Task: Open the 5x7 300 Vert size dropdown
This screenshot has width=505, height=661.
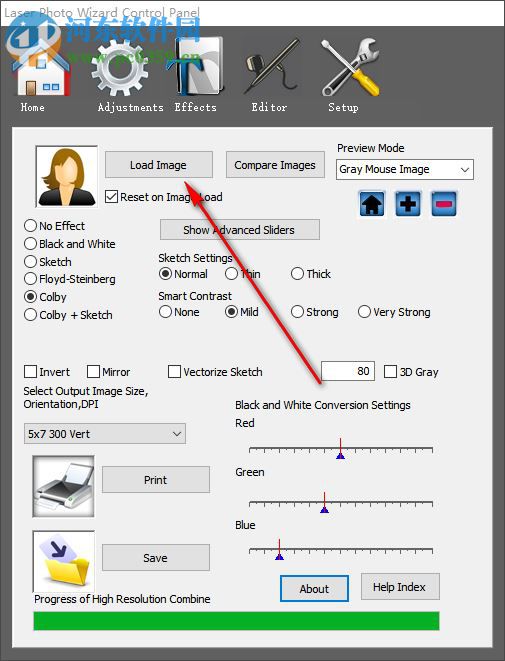Action: pos(105,434)
